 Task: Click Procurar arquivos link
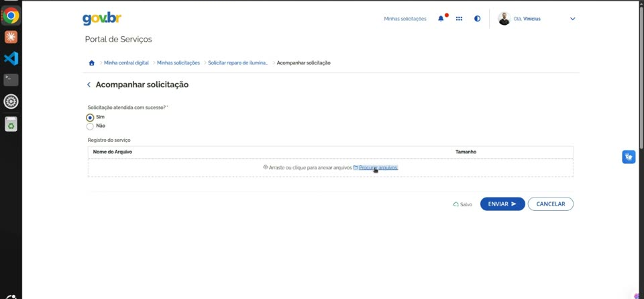click(x=378, y=167)
